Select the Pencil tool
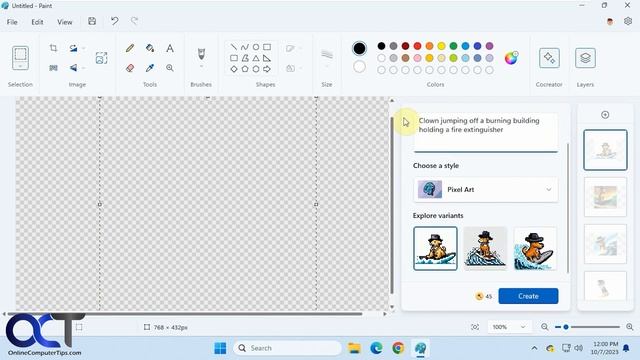The width and height of the screenshot is (640, 360). [130, 48]
